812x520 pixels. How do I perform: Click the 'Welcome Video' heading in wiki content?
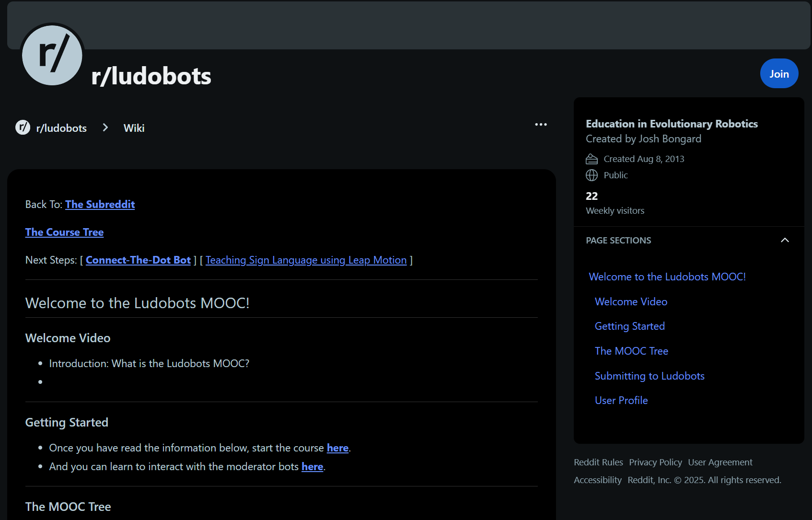(68, 338)
